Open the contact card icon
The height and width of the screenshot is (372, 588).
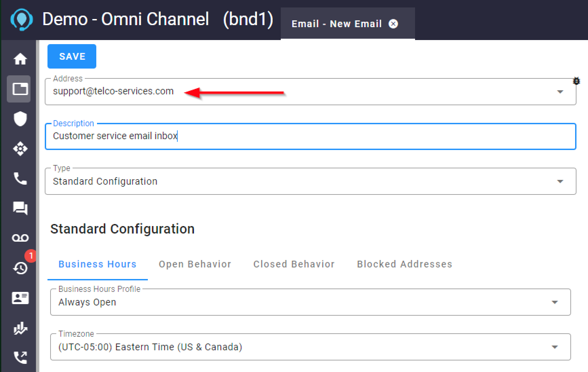pyautogui.click(x=20, y=298)
